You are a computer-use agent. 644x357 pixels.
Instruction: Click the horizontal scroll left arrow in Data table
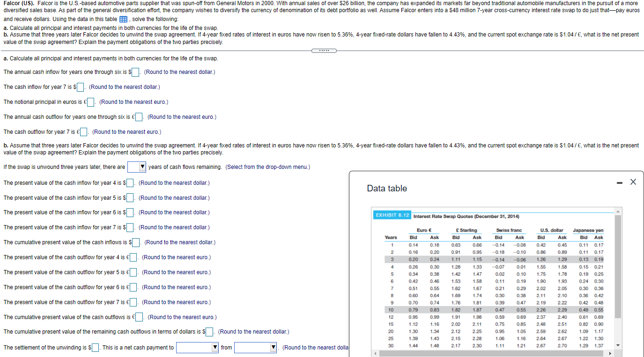(375, 353)
